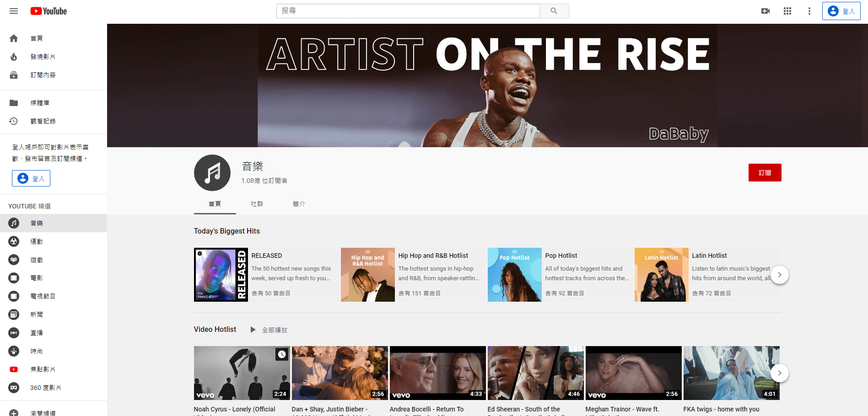The height and width of the screenshot is (416, 868).
Task: Open the YouTube apps grid icon
Action: [787, 11]
